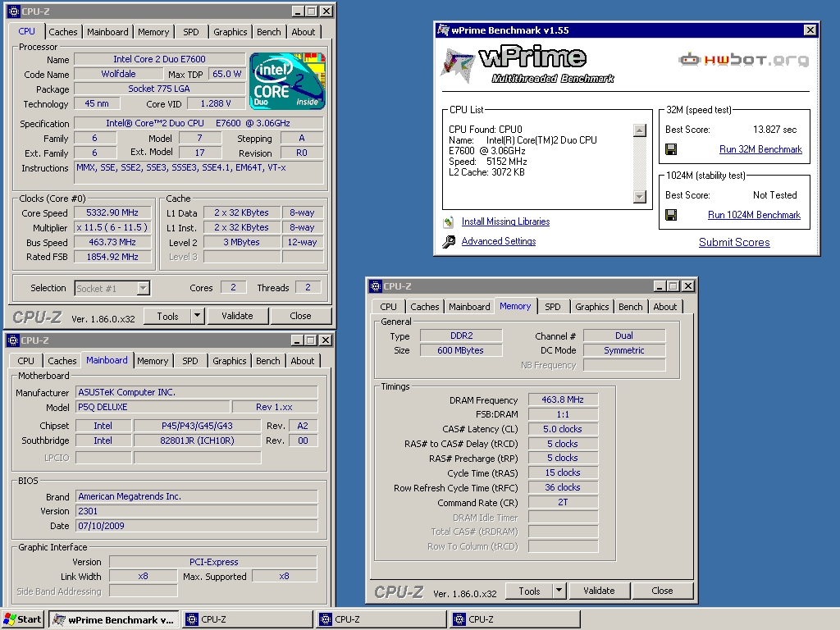Screen dimensions: 840x630
Task: Click the Rated FSB 1854.92 MHz value
Action: coord(112,257)
